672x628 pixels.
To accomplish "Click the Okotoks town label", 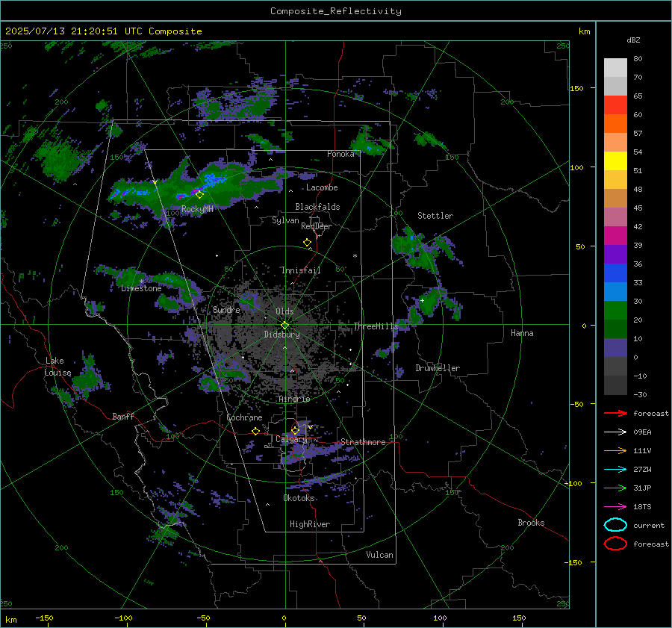I will [x=299, y=497].
